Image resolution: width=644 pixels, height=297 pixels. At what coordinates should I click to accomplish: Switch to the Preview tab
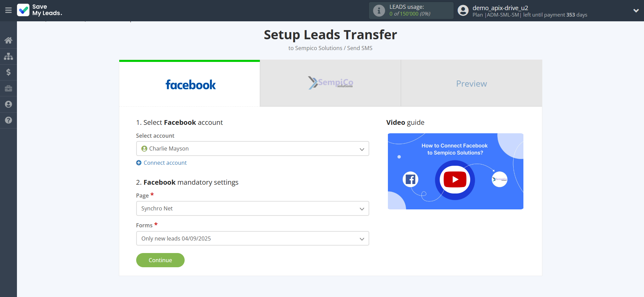click(x=471, y=84)
